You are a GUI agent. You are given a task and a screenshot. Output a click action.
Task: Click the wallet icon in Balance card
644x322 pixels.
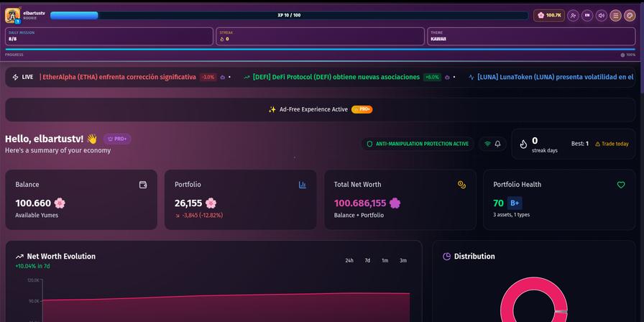click(143, 185)
